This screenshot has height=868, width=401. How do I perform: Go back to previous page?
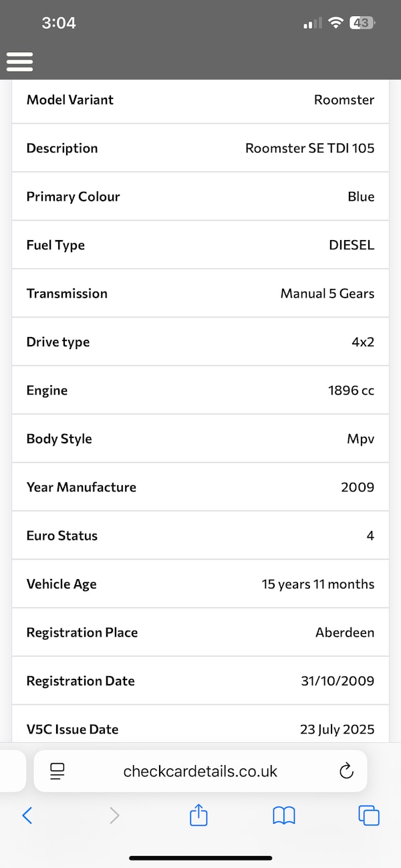point(27,815)
